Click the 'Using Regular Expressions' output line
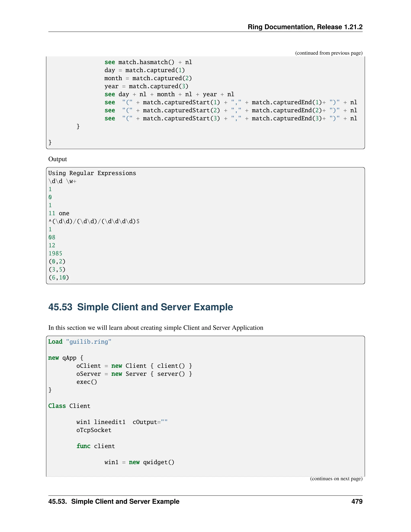411x532 pixels. click(92, 173)
